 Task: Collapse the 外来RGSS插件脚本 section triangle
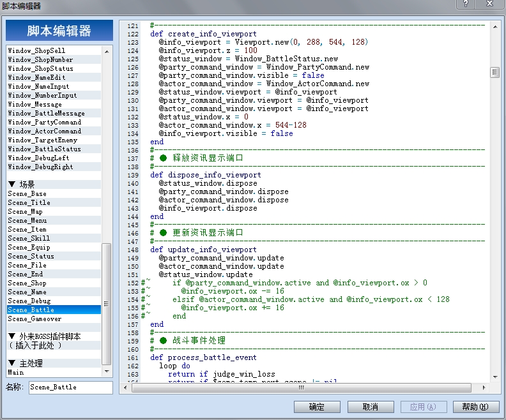(12, 336)
